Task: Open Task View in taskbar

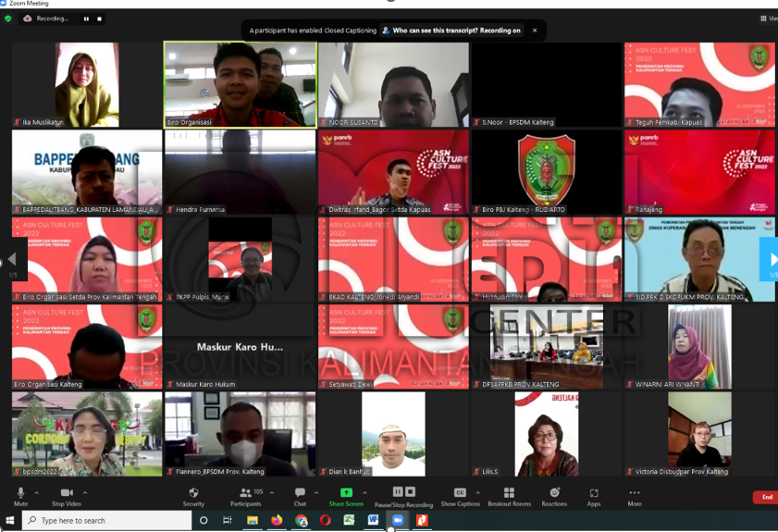Action: (x=228, y=520)
